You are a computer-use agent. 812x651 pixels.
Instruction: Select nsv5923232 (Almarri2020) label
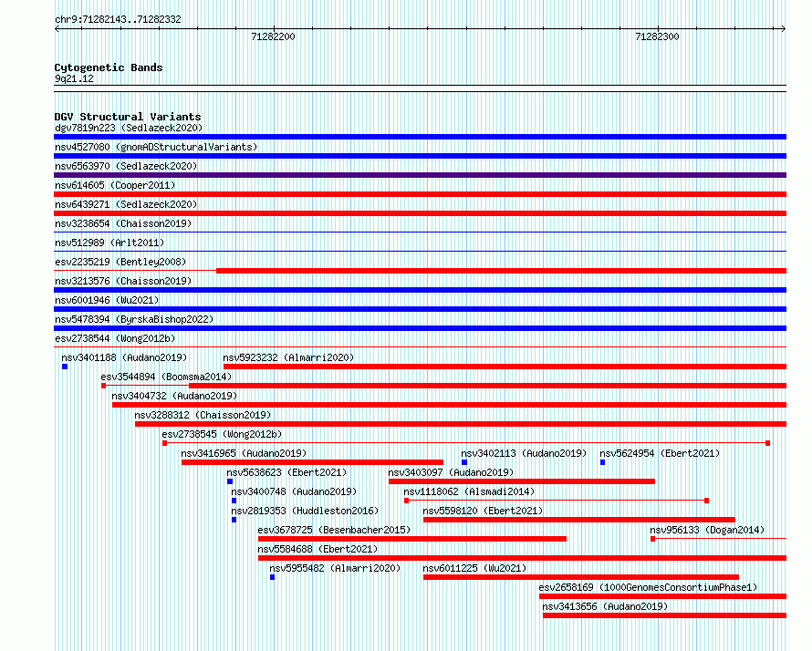[288, 357]
